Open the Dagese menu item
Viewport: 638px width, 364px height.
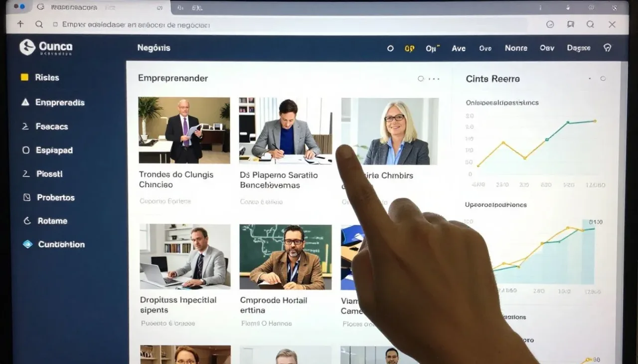point(579,48)
